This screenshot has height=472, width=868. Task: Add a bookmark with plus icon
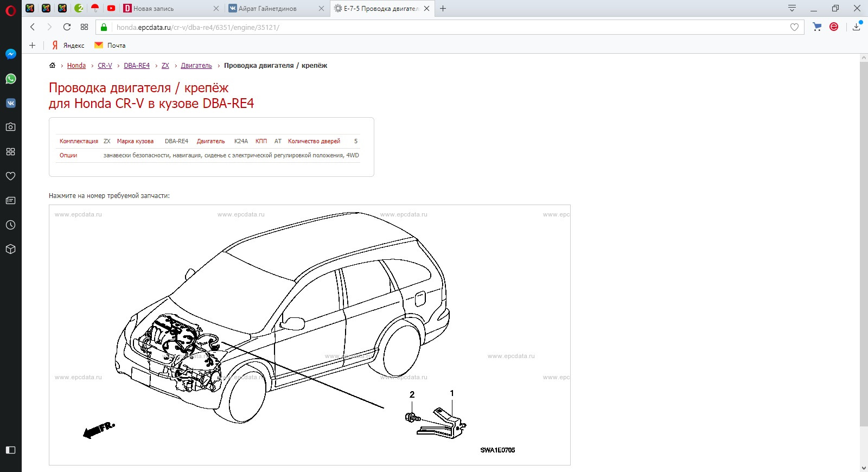[32, 46]
